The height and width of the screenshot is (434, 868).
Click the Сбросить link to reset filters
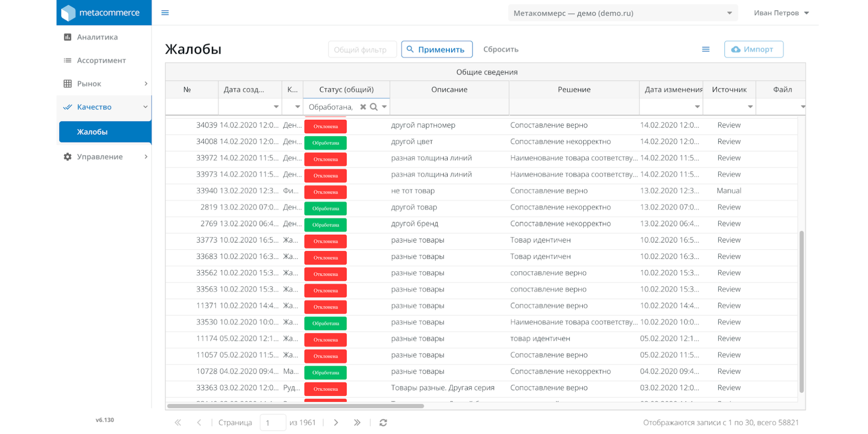(500, 49)
